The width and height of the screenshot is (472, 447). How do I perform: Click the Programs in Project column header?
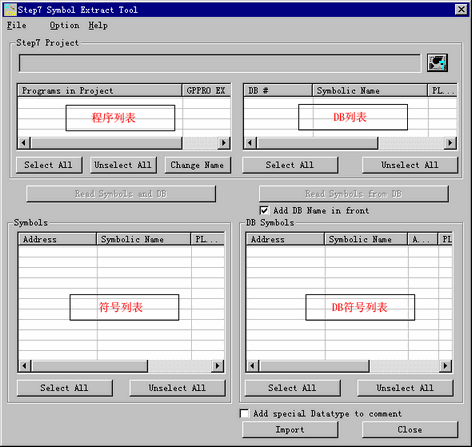(x=100, y=91)
